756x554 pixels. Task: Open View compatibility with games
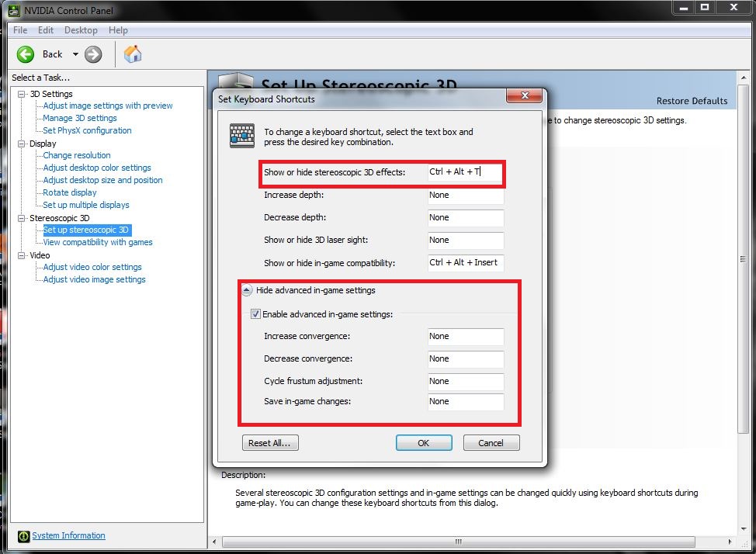(x=97, y=242)
